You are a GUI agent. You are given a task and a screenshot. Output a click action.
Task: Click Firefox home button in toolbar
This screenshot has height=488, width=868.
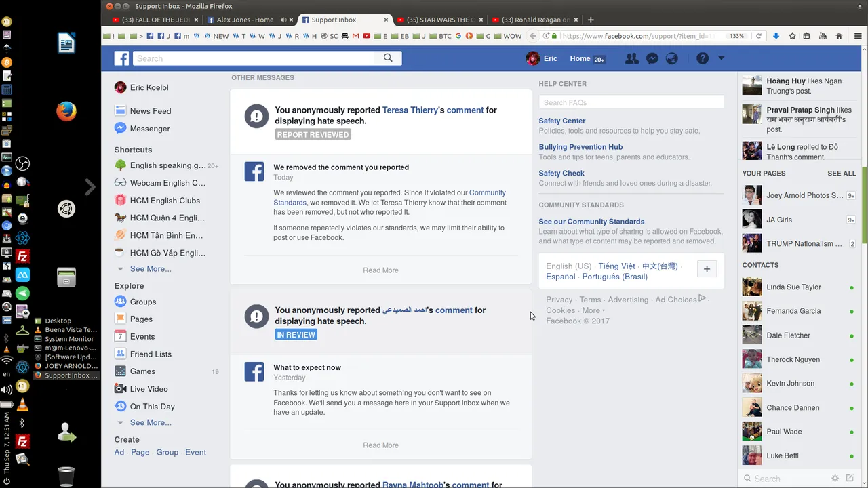[x=839, y=36]
